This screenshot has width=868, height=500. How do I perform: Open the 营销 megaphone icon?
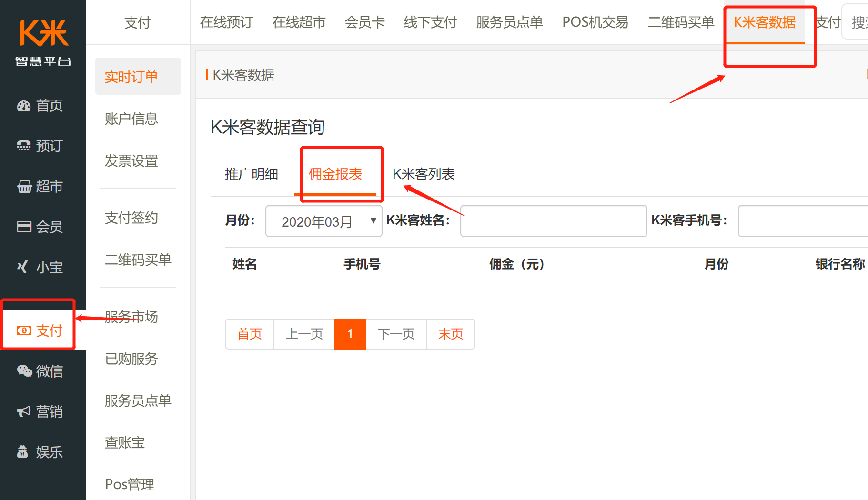[24, 411]
